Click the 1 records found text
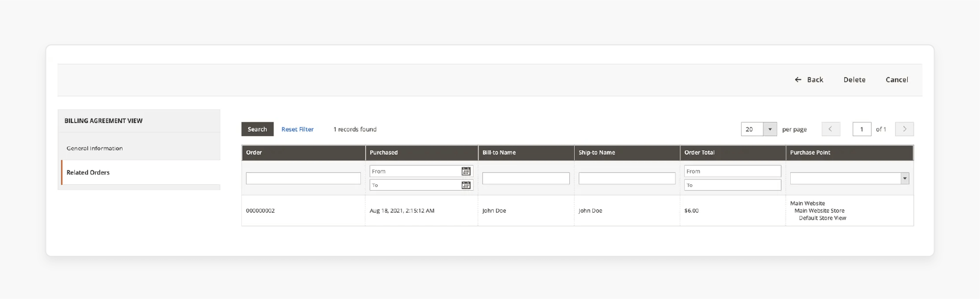 tap(355, 129)
